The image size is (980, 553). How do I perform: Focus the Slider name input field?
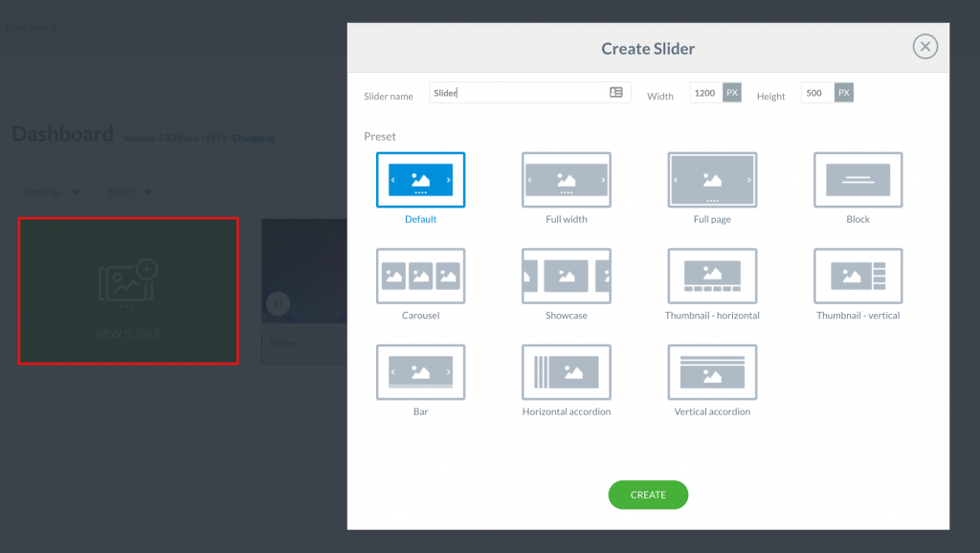[x=530, y=93]
